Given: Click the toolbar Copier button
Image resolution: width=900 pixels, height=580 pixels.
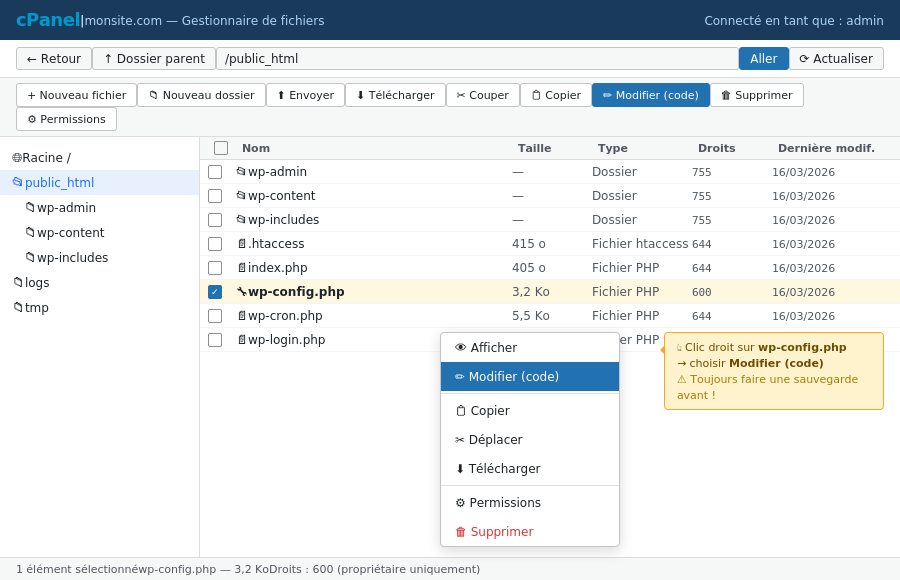Looking at the screenshot, I should coord(556,95).
